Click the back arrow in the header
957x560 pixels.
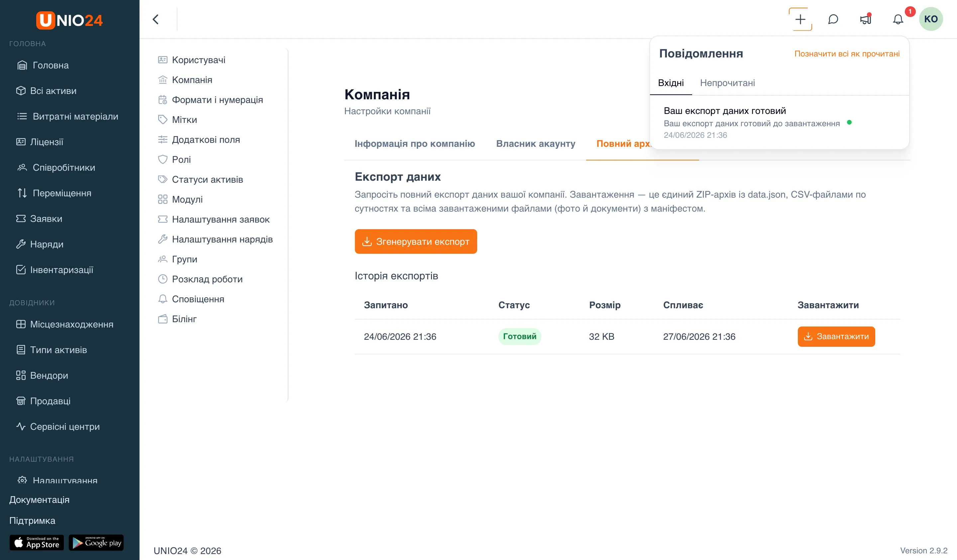coord(156,19)
